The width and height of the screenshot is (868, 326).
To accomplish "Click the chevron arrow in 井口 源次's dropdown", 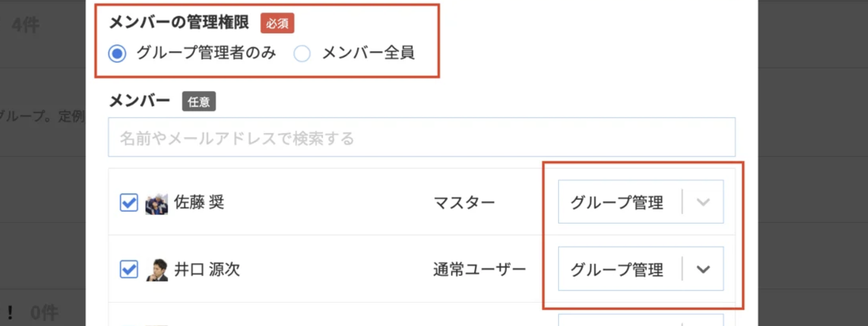I will (703, 269).
